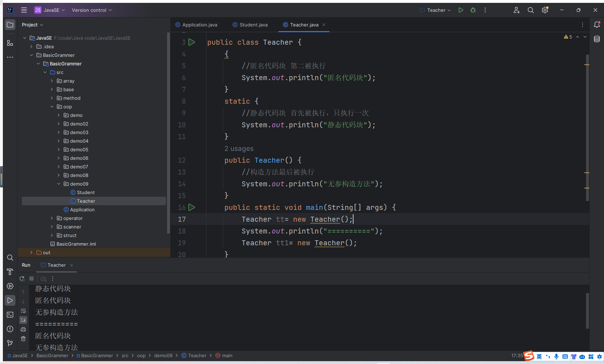
Task: Click the editor vertical scrollbar
Action: [x=587, y=125]
